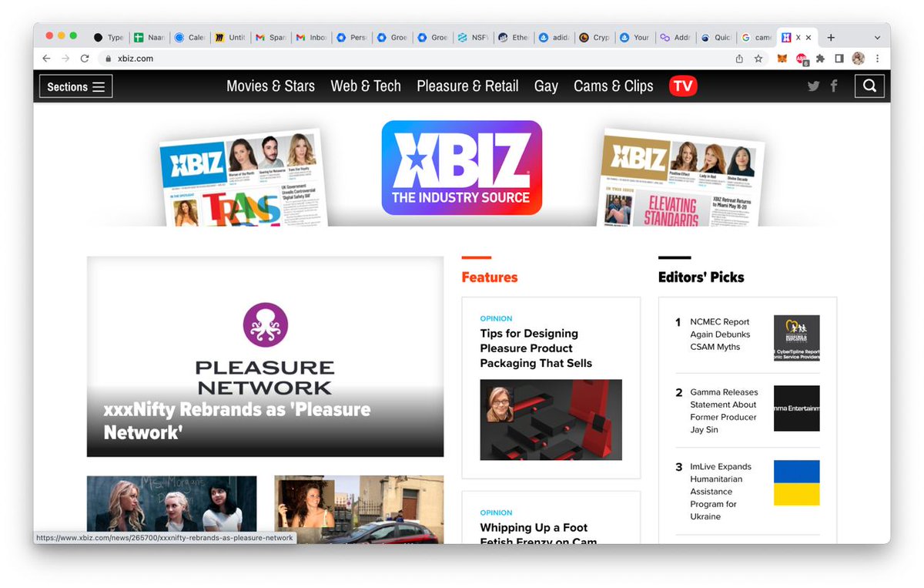This screenshot has width=924, height=588.
Task: Switch to the Gmail 'Span' tab
Action: pos(271,37)
